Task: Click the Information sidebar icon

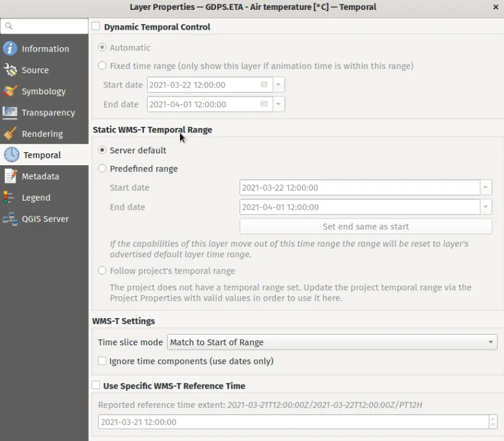Action: (10, 49)
